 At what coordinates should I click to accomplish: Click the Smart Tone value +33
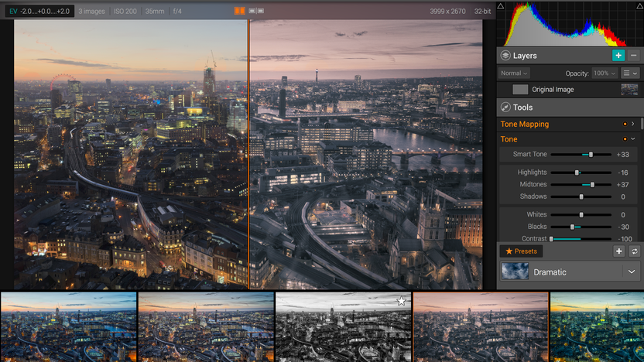click(622, 155)
